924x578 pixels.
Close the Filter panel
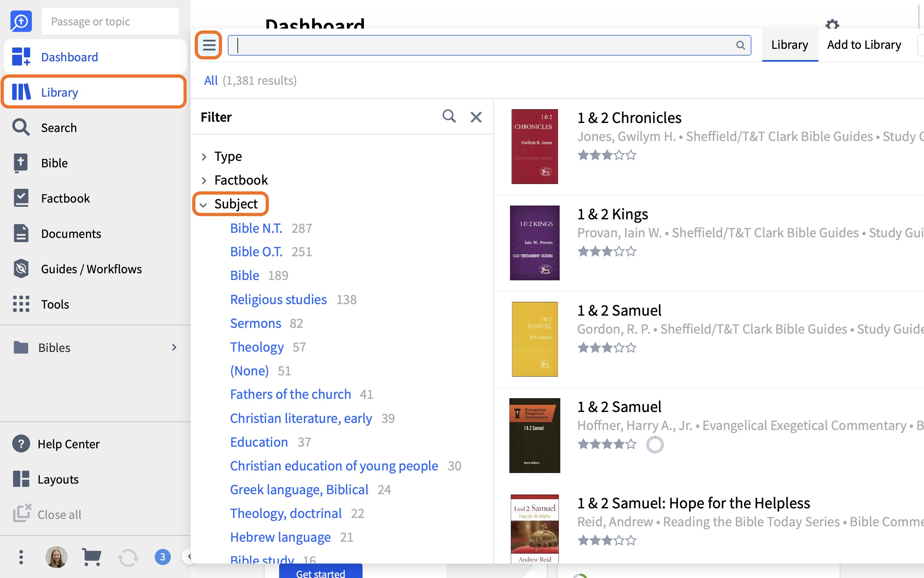click(476, 117)
